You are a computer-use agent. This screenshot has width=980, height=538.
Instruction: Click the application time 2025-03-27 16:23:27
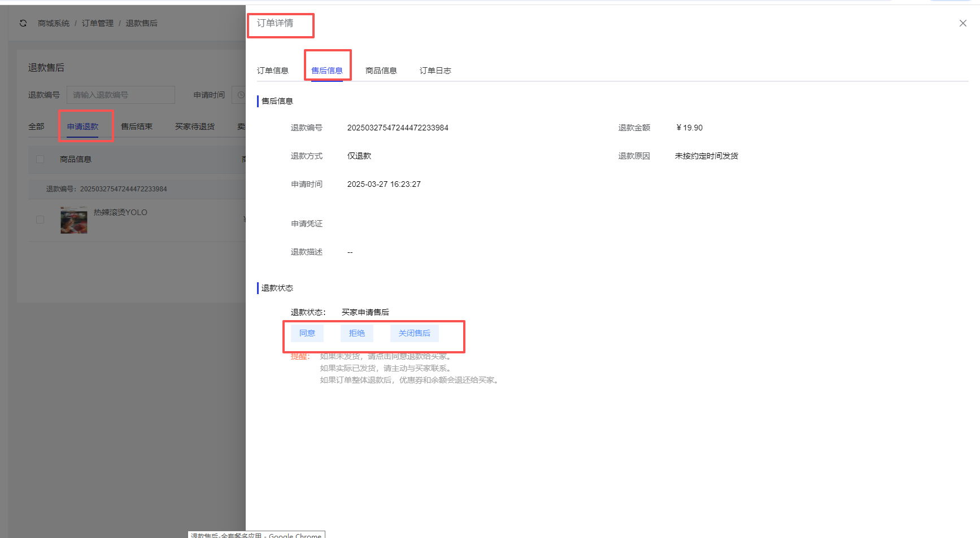click(x=384, y=184)
